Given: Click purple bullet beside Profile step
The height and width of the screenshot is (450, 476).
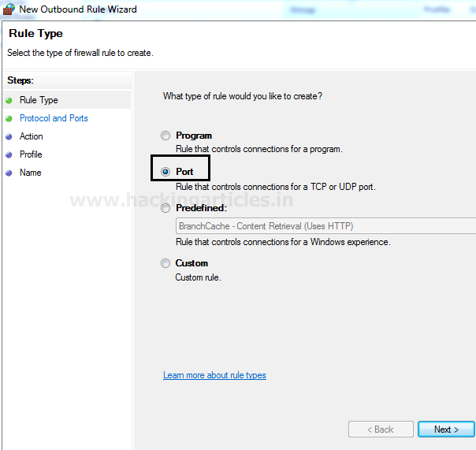Looking at the screenshot, I should pos(9,154).
